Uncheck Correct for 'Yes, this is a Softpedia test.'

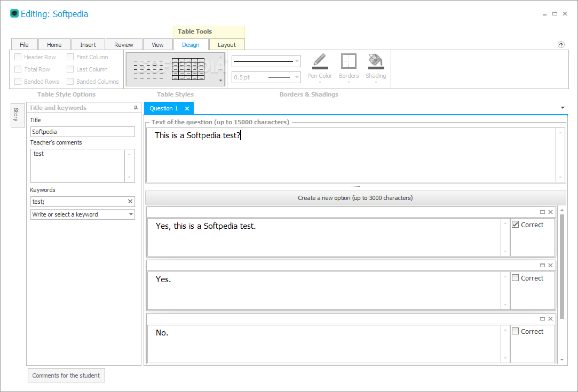click(x=516, y=225)
